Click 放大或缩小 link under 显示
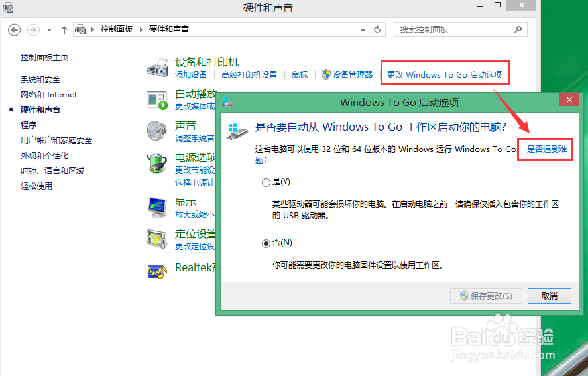The image size is (588, 376). coord(195,215)
